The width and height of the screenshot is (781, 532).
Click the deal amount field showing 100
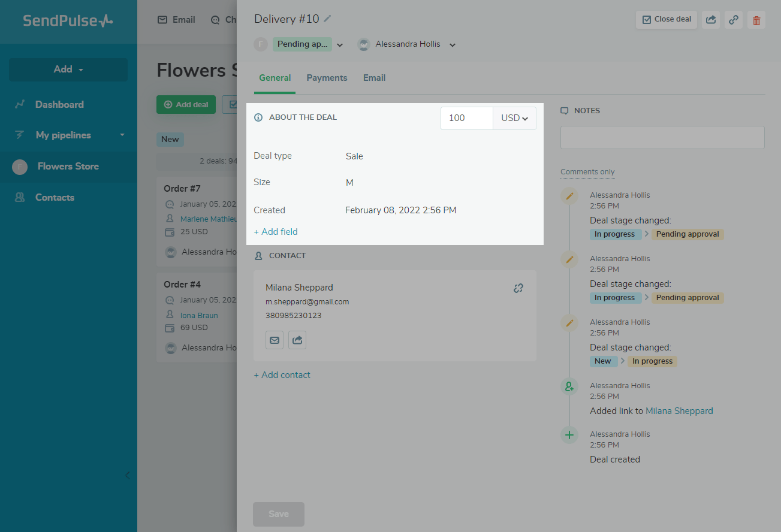466,118
